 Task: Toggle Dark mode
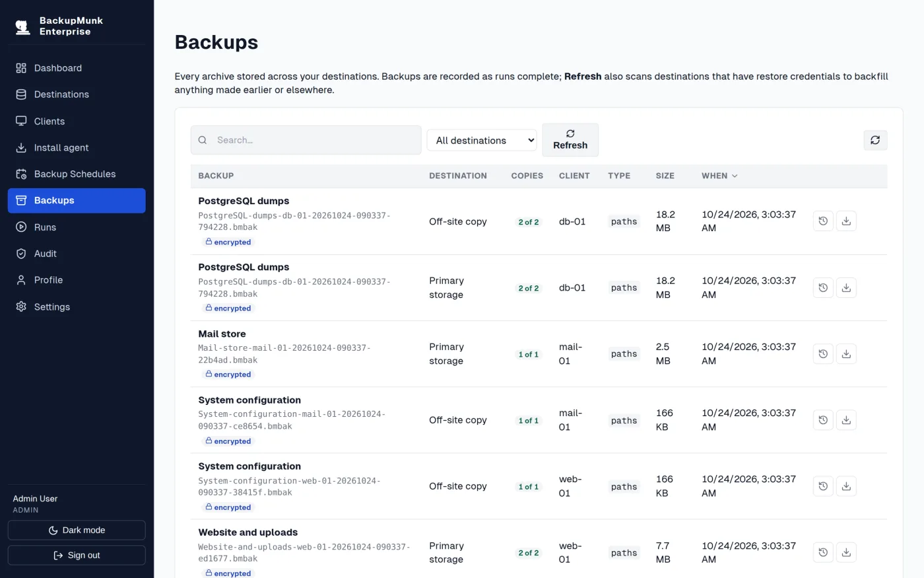click(x=77, y=530)
